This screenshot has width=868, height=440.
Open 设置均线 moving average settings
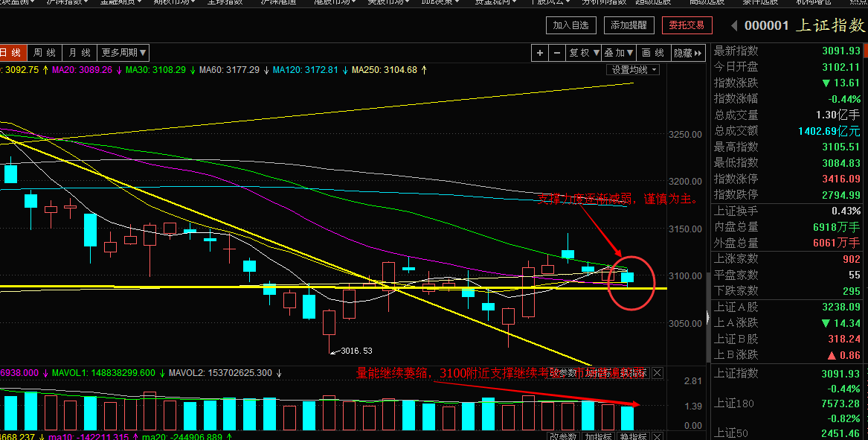point(633,70)
